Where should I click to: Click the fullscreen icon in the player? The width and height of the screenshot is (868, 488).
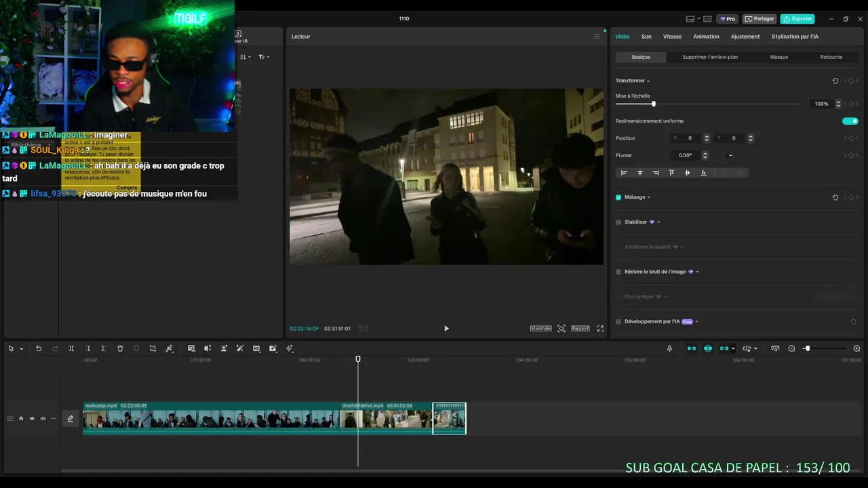tap(600, 329)
